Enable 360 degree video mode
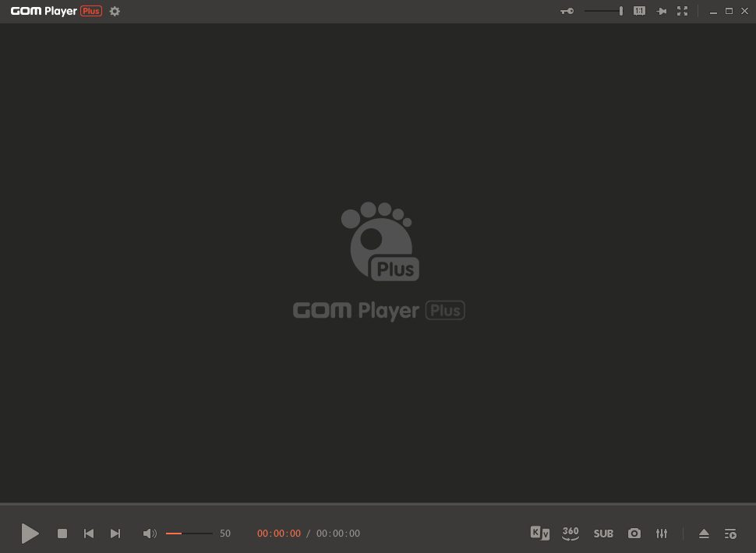The width and height of the screenshot is (756, 553). point(571,534)
